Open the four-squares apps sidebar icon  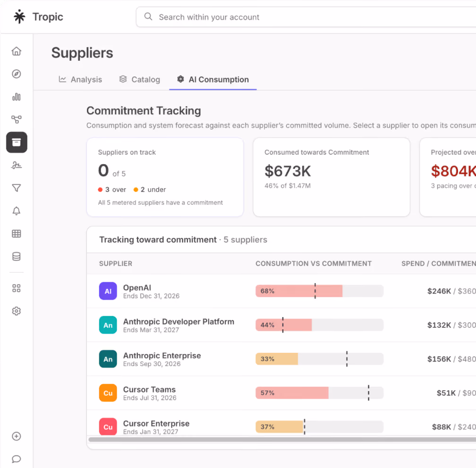tap(17, 288)
